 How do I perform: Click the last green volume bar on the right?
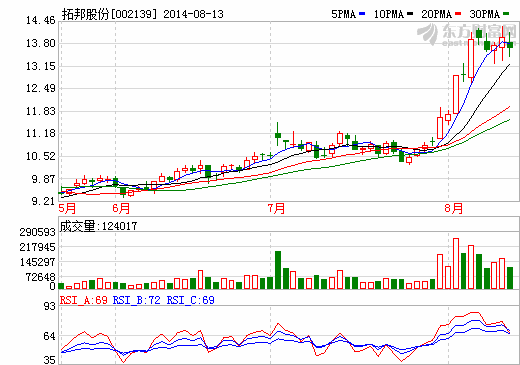tap(510, 278)
